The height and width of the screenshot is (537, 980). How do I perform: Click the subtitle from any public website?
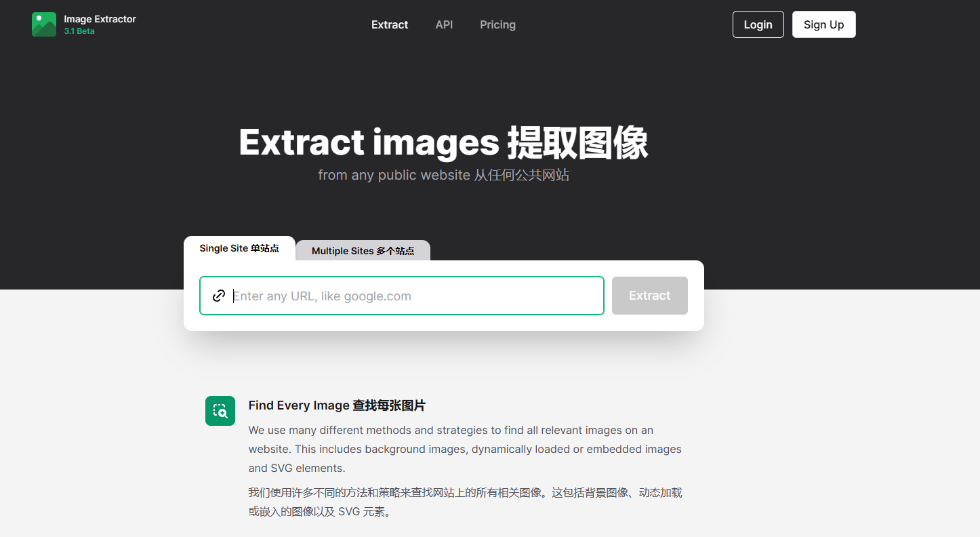click(x=443, y=175)
